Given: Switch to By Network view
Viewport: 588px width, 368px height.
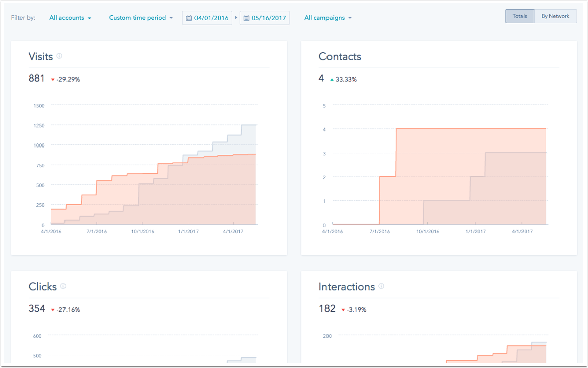Looking at the screenshot, I should (555, 16).
